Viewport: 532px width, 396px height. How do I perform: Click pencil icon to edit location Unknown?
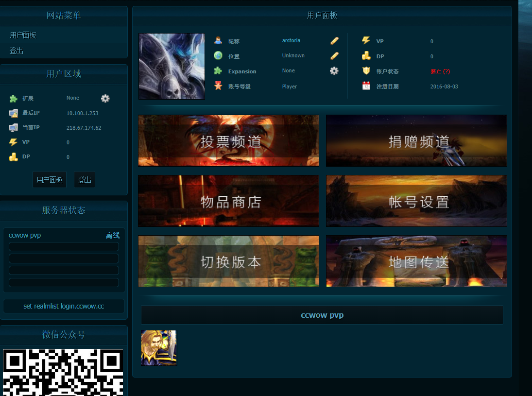pos(334,56)
